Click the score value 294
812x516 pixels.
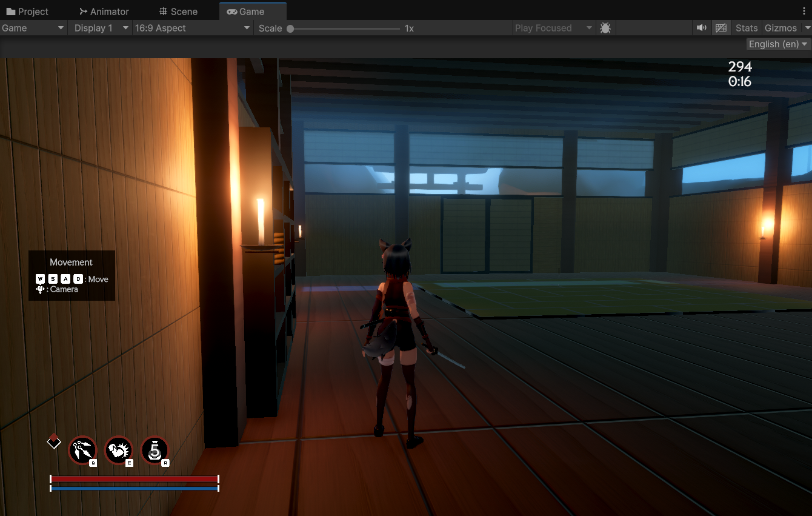point(740,67)
